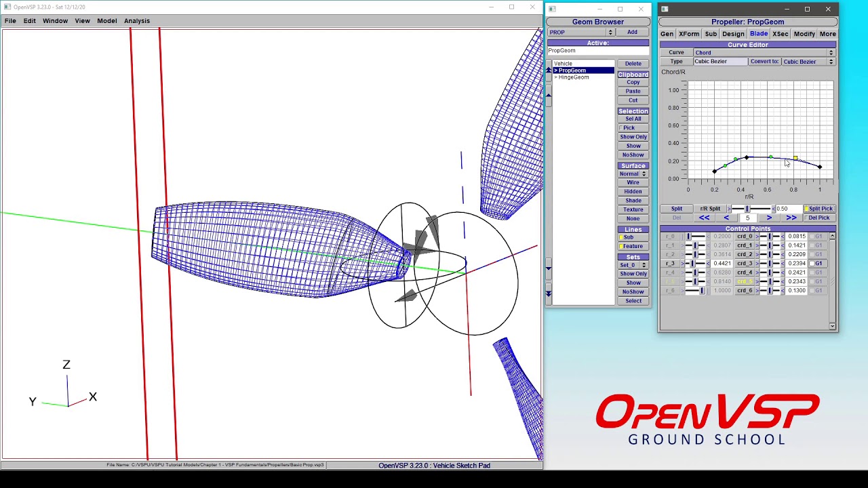
Task: Go to previous control point with < arrow
Action: 726,218
